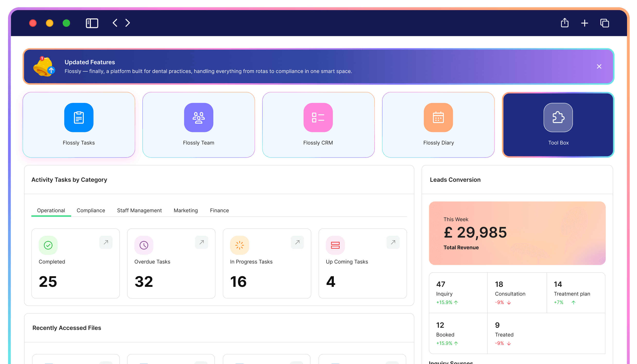
Task: Open the Flossly CRM list icon
Action: tap(318, 117)
